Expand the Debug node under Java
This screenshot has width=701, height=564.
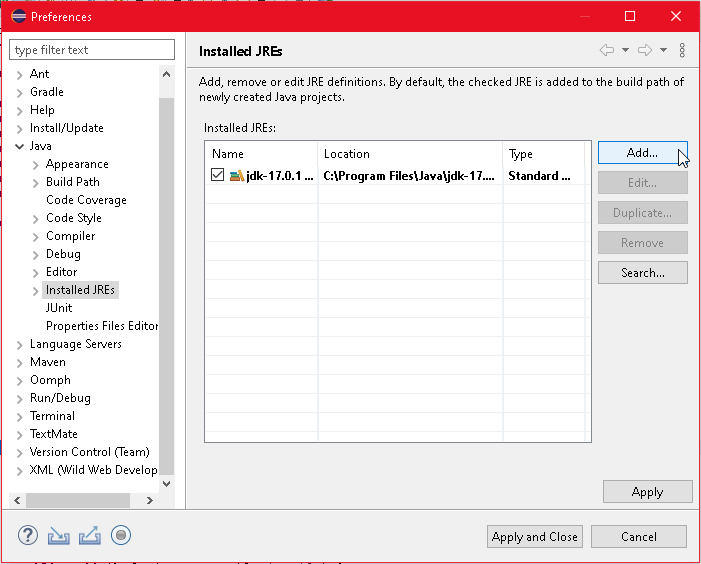coord(35,255)
